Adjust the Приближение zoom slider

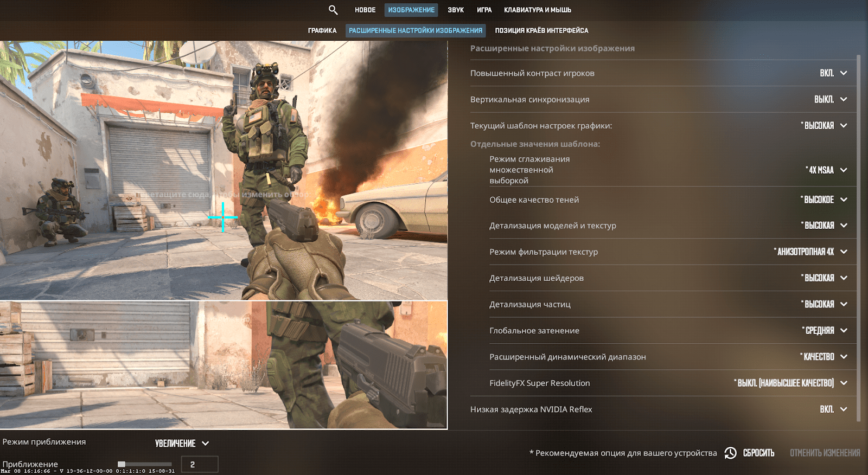tap(145, 464)
